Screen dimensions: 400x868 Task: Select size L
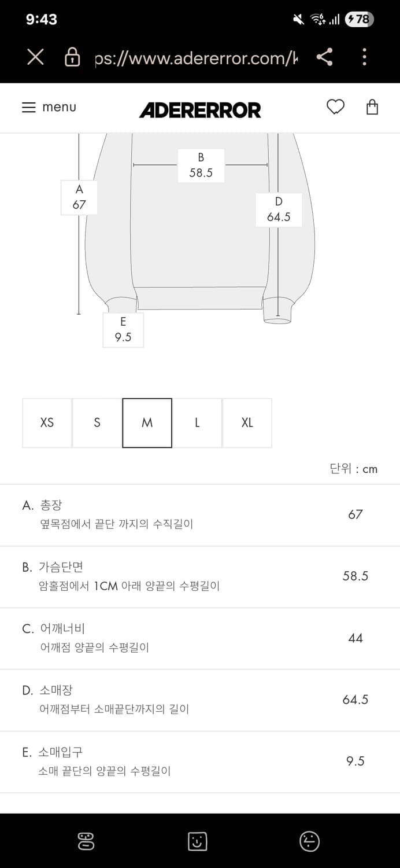tap(197, 423)
